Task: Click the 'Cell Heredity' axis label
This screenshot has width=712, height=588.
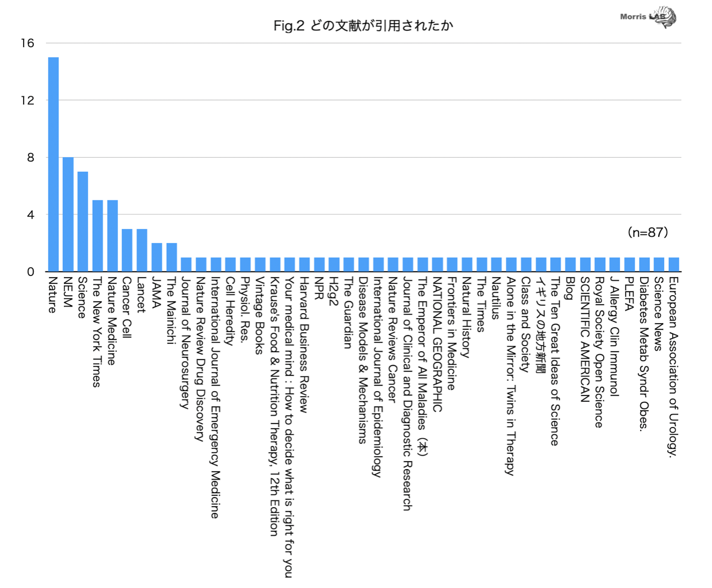Action: pyautogui.click(x=230, y=310)
